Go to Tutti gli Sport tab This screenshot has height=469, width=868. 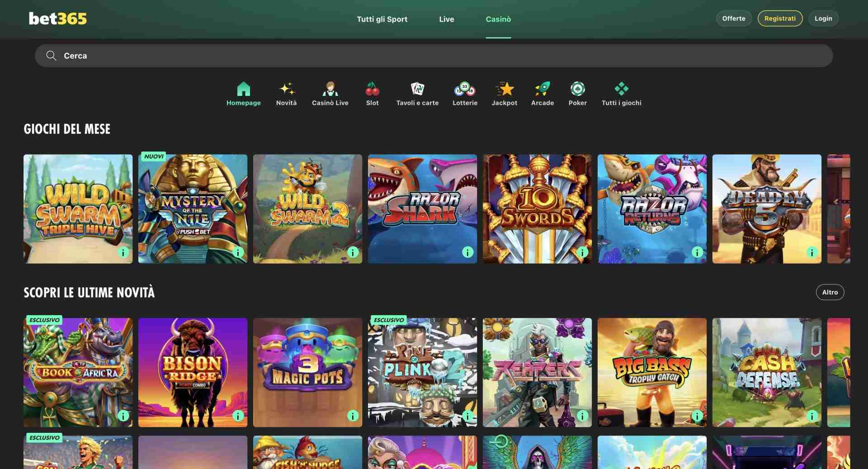(x=382, y=19)
